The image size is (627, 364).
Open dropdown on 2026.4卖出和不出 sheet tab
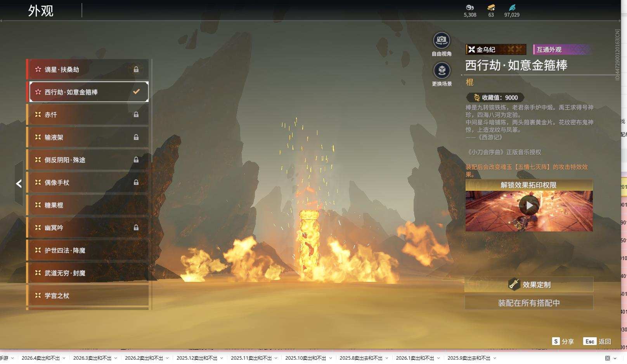coord(64,358)
